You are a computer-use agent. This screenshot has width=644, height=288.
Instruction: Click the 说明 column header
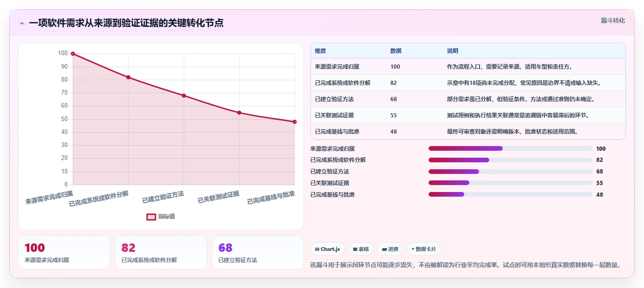pyautogui.click(x=452, y=51)
